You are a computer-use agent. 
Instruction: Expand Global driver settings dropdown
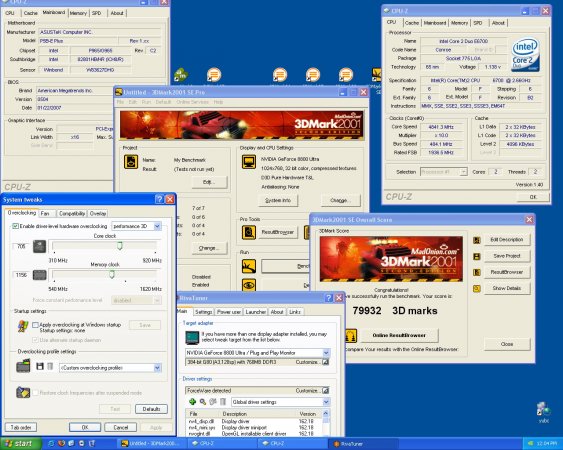(x=326, y=402)
